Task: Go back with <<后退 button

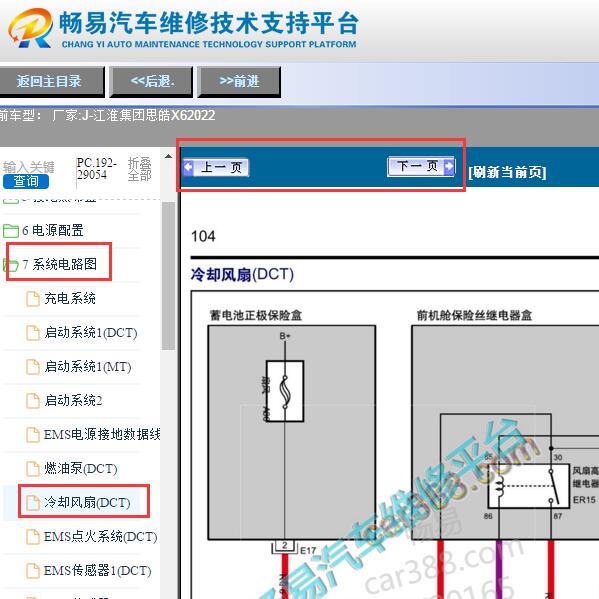Action: click(151, 81)
